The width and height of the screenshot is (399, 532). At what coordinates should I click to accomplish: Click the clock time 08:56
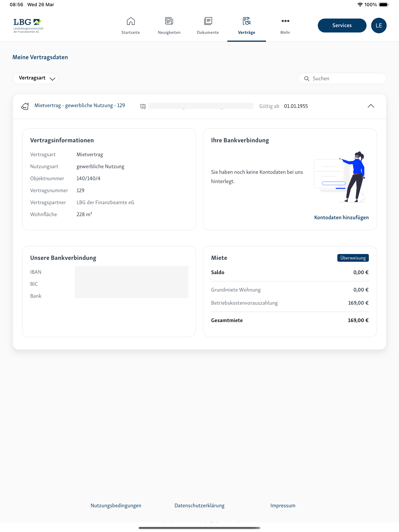(x=16, y=5)
